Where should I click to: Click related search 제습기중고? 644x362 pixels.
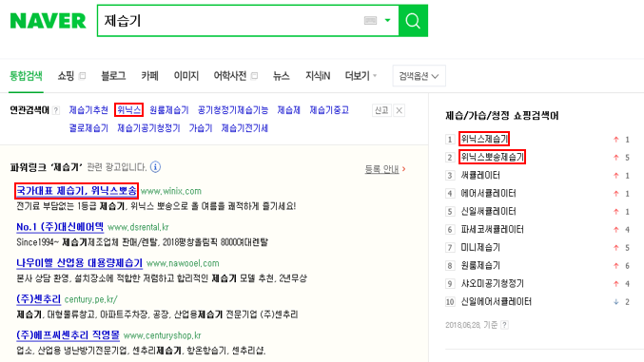[x=329, y=110]
